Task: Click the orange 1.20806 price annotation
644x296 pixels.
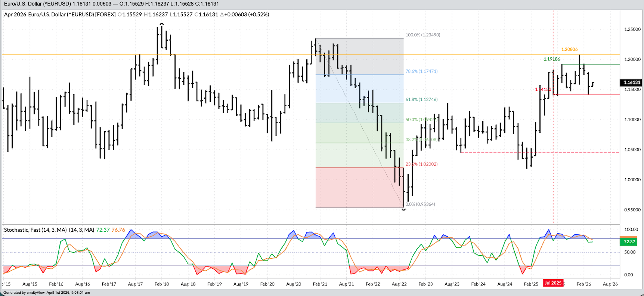Action: coord(569,49)
